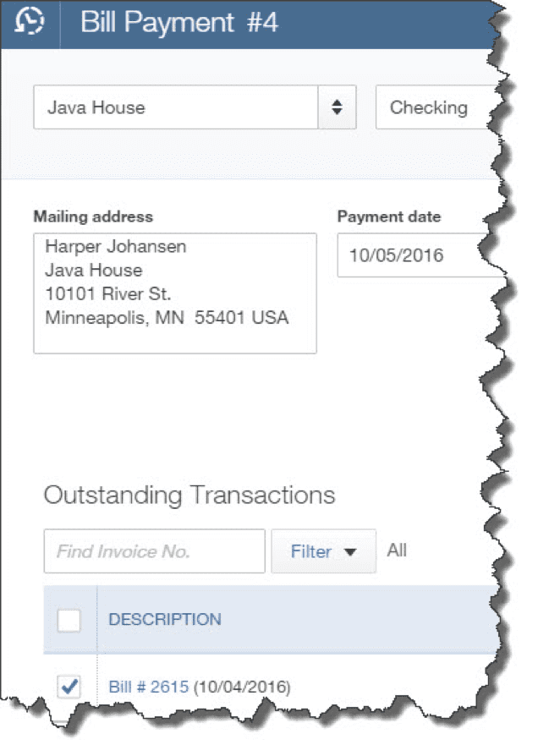The height and width of the screenshot is (756, 538).
Task: Open the Filter dropdown
Action: [x=323, y=551]
